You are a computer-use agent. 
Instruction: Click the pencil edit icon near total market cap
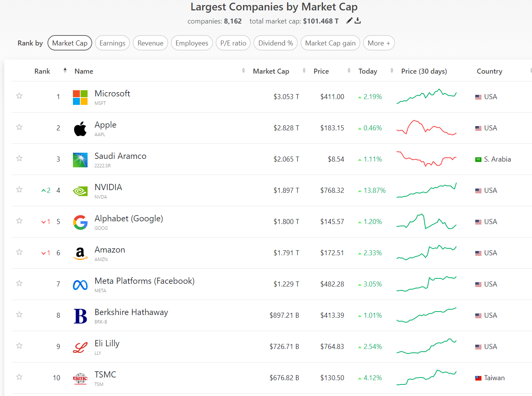click(x=349, y=21)
